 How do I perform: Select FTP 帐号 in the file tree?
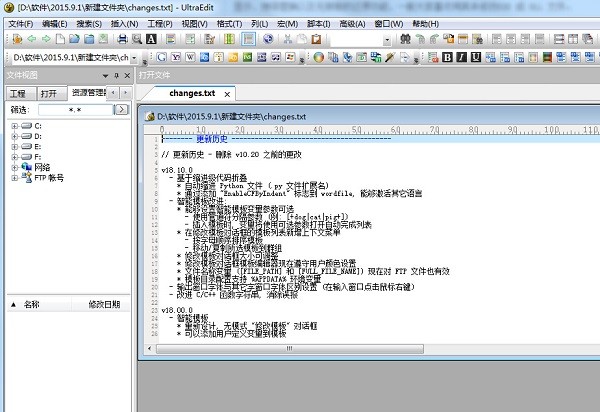[x=48, y=178]
